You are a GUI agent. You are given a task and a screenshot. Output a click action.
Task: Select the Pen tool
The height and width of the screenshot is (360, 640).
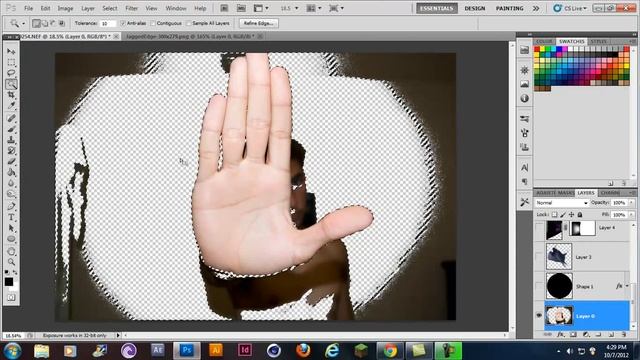(11, 206)
